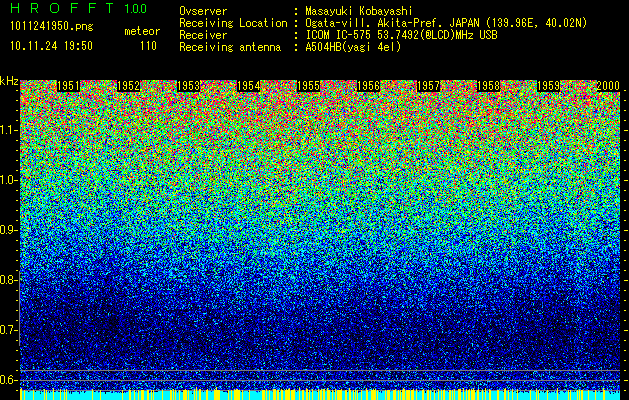629x400 pixels.
Task: Click the Receiving antenna label
Action: [x=230, y=47]
